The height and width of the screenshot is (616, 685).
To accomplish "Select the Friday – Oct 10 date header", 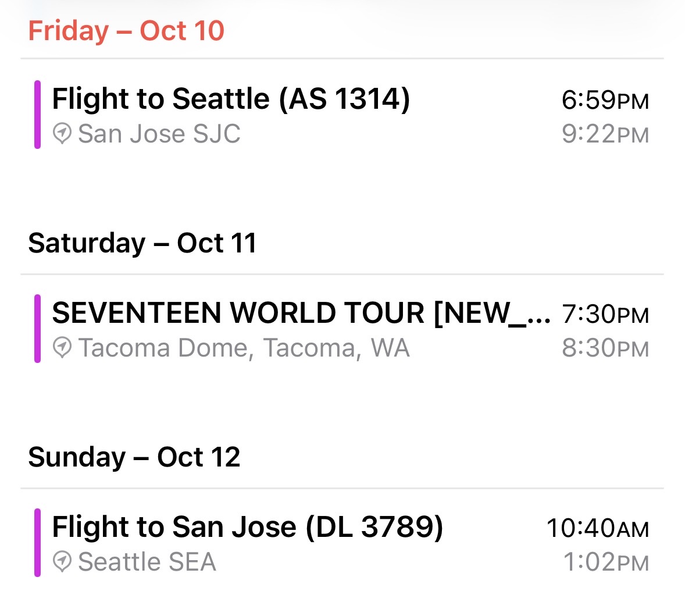I will click(126, 31).
